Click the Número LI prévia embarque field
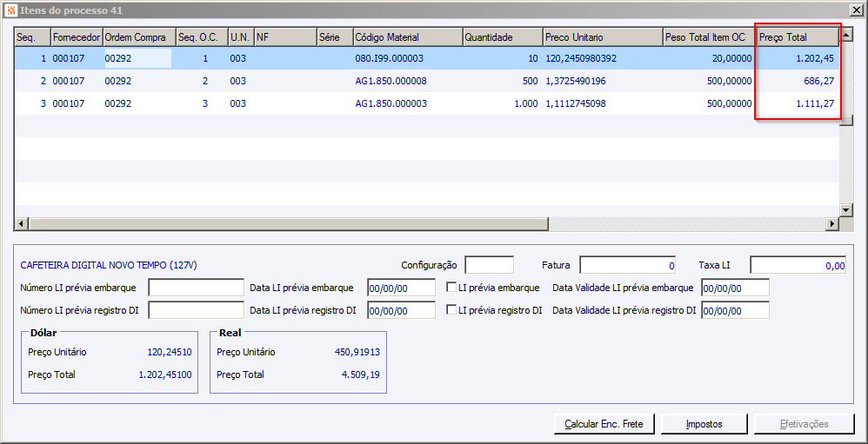This screenshot has height=444, width=868. coord(196,288)
